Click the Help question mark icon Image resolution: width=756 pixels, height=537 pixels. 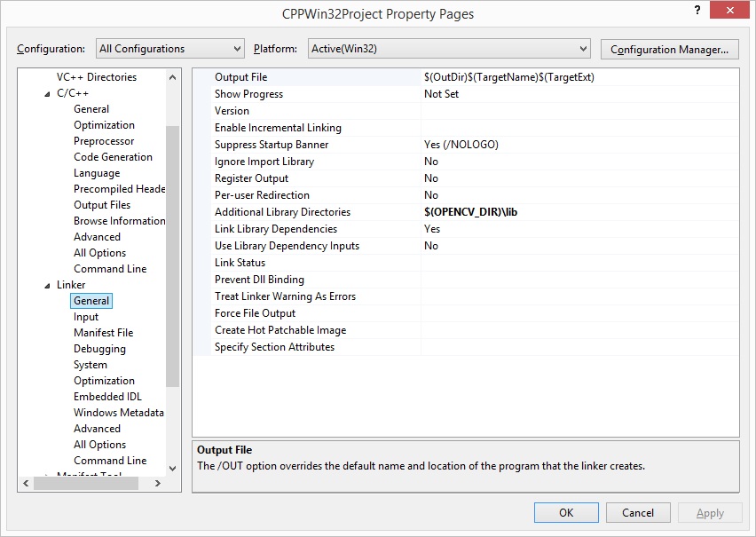tap(697, 10)
